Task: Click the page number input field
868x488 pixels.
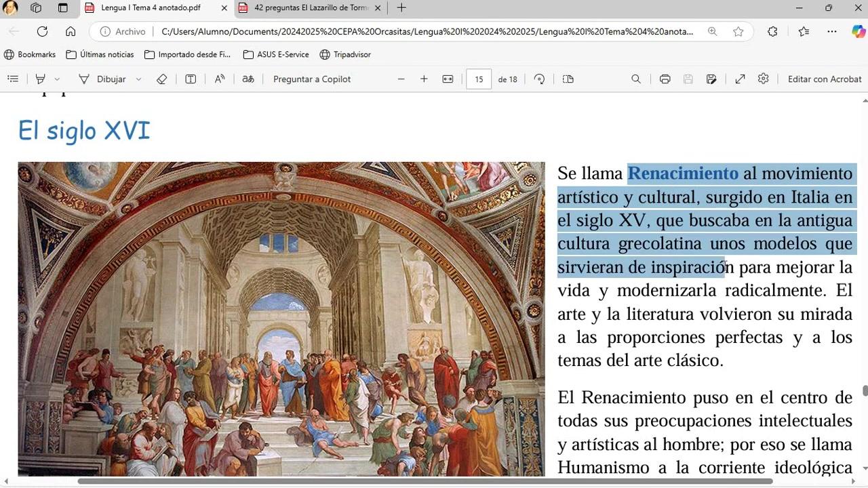Action: coord(479,79)
